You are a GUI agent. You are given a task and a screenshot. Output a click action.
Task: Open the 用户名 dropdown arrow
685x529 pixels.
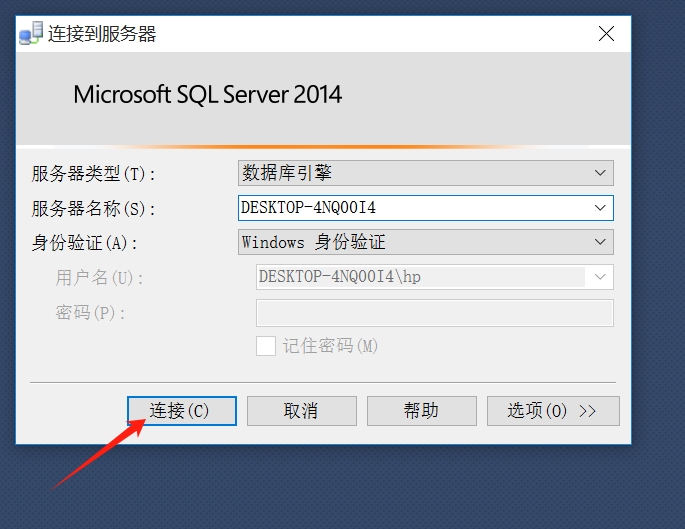pyautogui.click(x=600, y=277)
